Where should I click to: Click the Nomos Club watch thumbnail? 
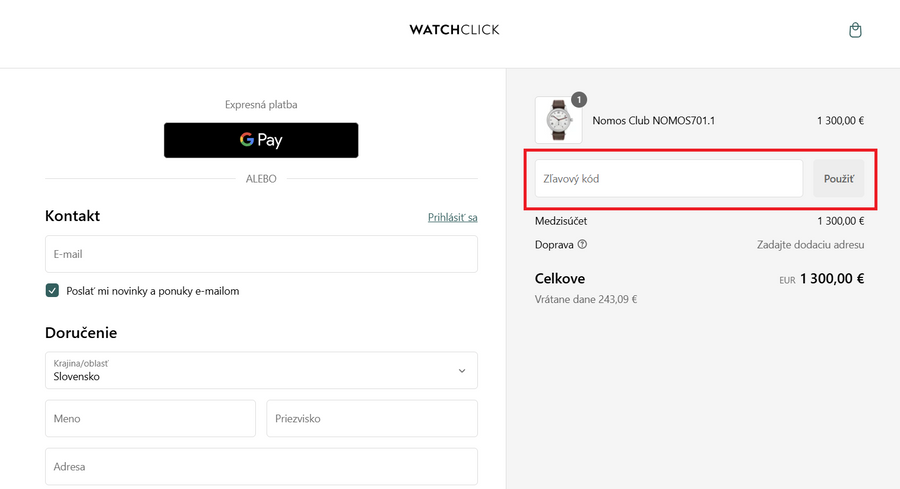558,121
